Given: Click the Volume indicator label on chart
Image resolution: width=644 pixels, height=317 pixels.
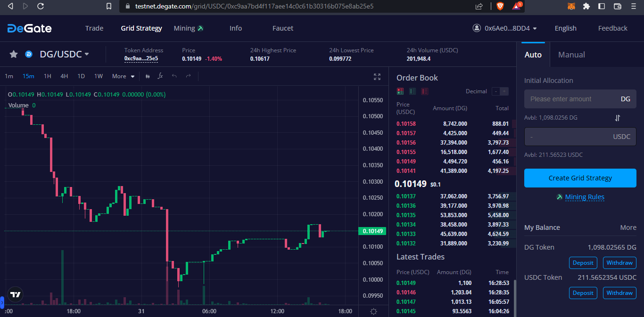Looking at the screenshot, I should pyautogui.click(x=18, y=105).
